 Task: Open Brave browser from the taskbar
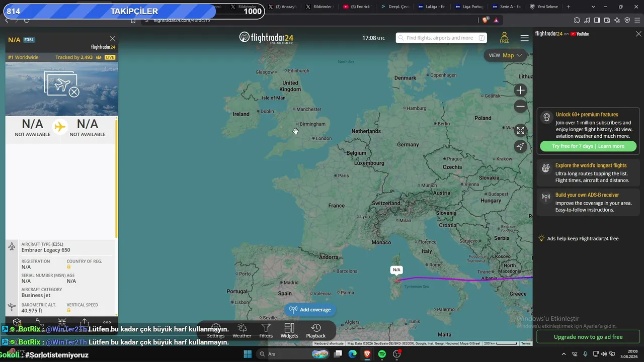click(x=367, y=354)
